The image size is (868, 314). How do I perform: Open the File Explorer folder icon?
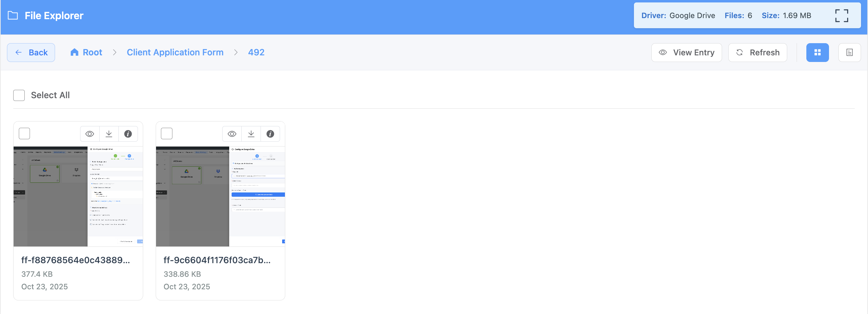(x=13, y=16)
